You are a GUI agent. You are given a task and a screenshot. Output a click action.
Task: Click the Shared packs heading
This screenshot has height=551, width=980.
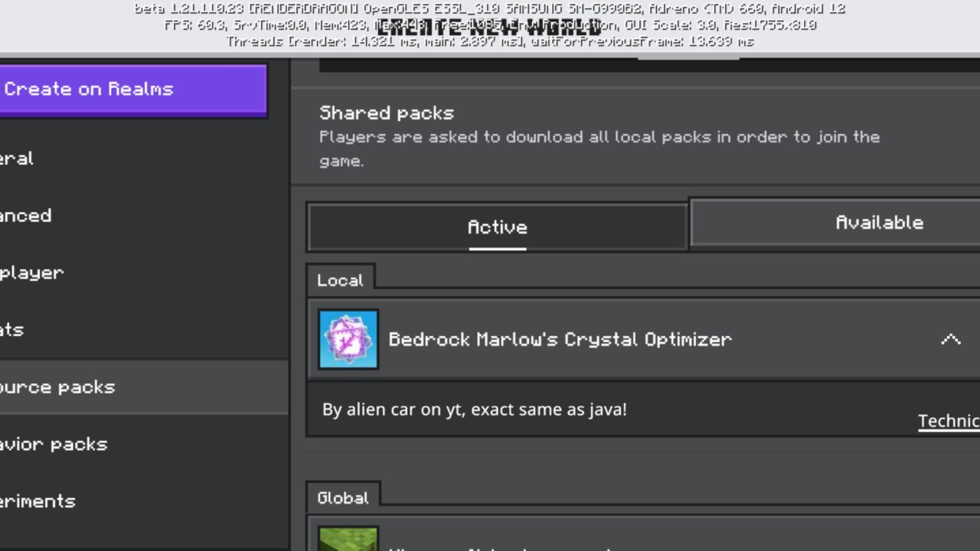[387, 113]
